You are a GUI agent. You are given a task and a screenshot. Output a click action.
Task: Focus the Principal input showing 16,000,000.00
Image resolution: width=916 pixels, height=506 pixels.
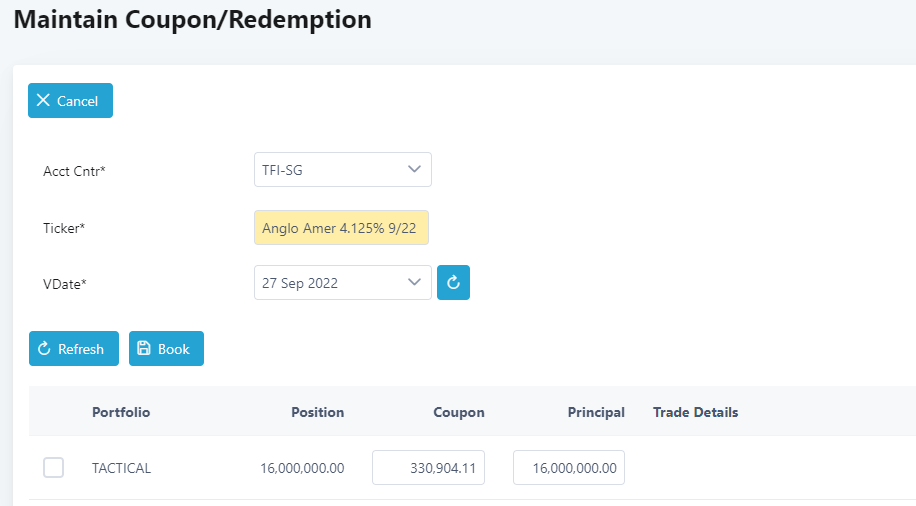(568, 468)
